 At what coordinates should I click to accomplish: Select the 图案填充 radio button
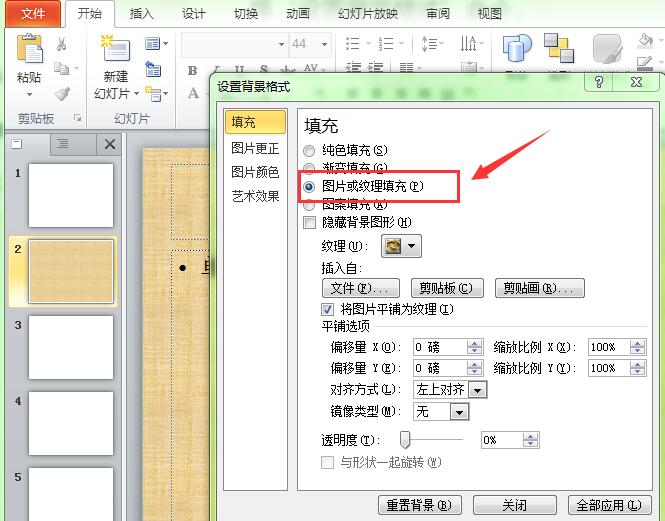pos(309,205)
